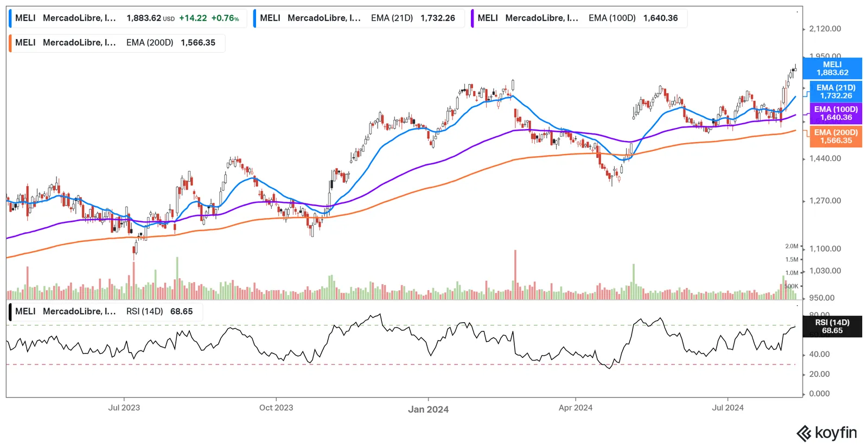Click the 1,732.26 value in top legend

tap(438, 18)
